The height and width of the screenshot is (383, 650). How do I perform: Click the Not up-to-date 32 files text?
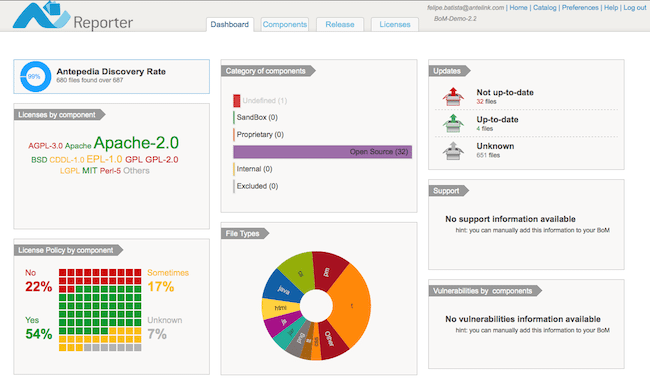(x=505, y=97)
